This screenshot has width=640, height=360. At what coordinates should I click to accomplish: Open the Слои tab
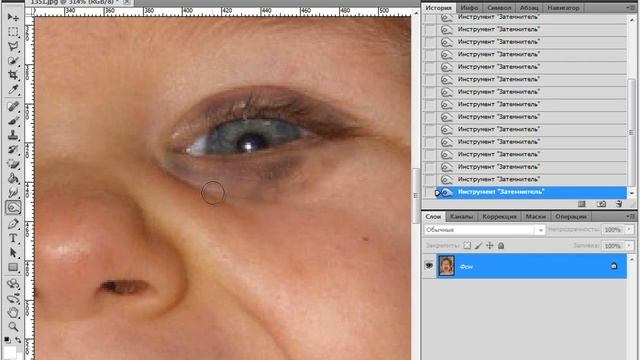point(433,216)
